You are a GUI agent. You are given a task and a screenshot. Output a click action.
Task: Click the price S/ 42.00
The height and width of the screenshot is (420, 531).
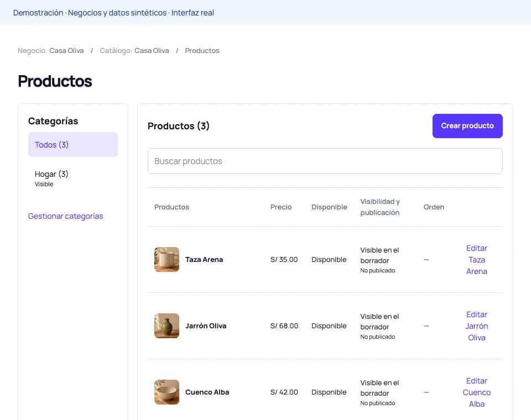coord(284,392)
